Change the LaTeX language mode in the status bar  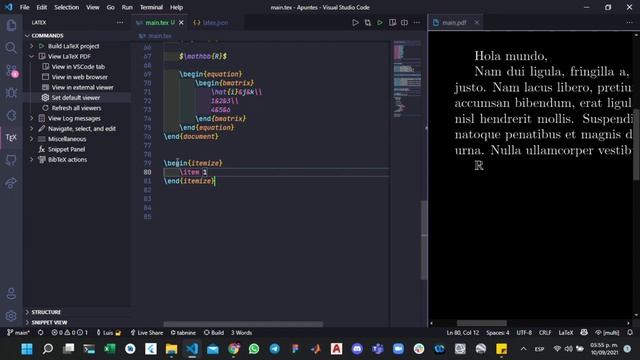click(x=566, y=333)
